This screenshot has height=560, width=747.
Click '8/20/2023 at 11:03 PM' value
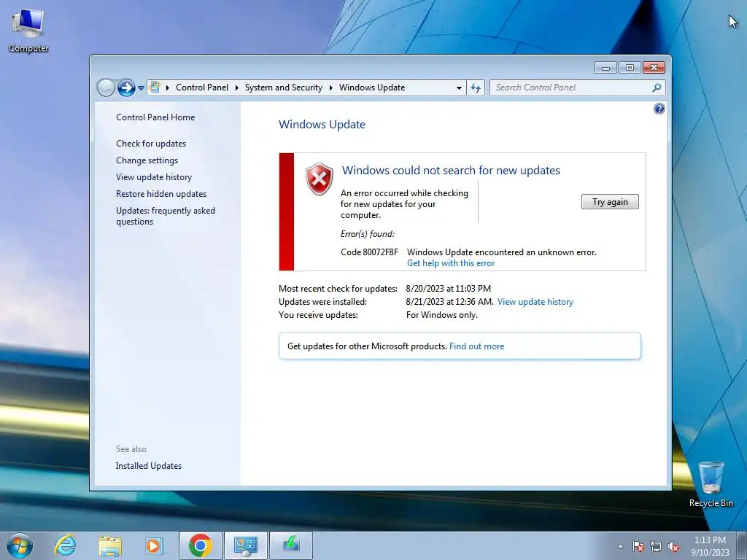(x=449, y=289)
